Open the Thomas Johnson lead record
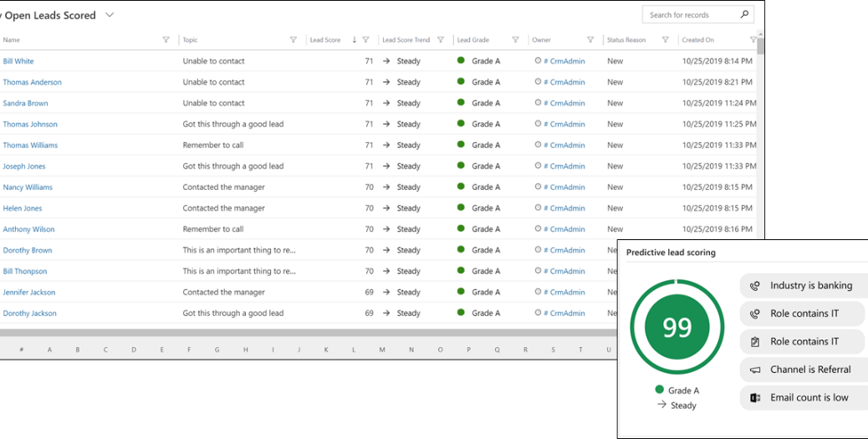 click(30, 124)
